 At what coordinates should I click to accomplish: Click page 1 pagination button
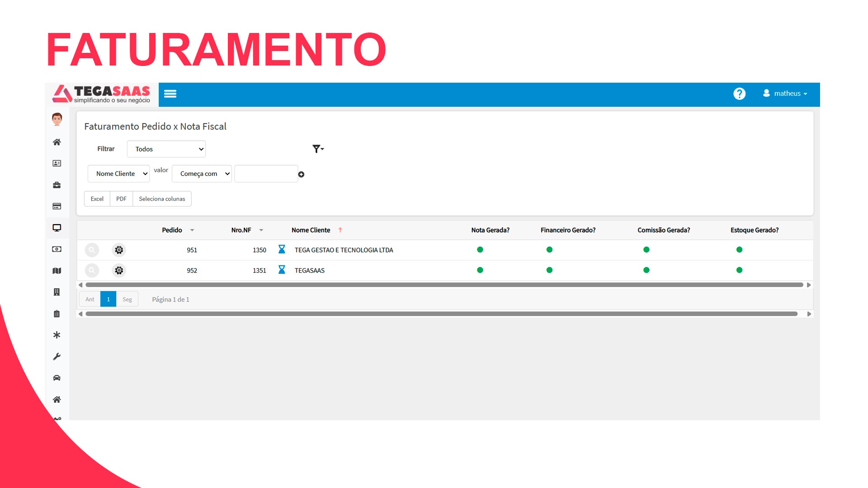[108, 299]
